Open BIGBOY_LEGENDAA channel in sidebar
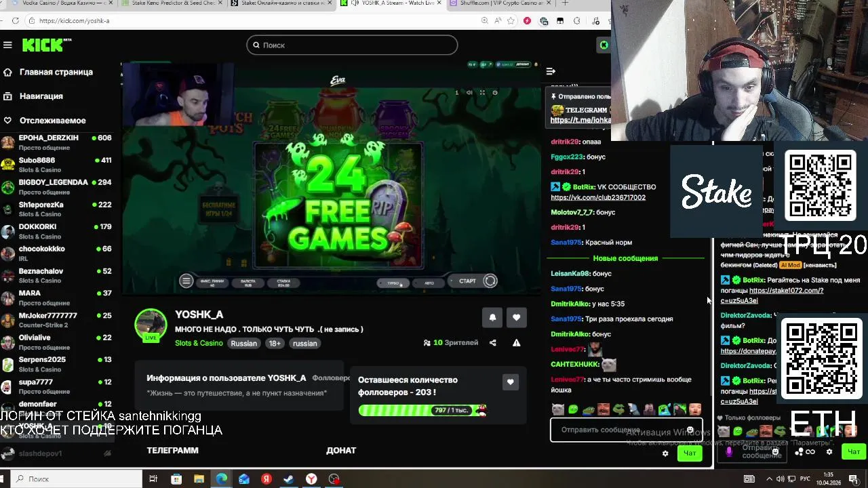 point(58,187)
